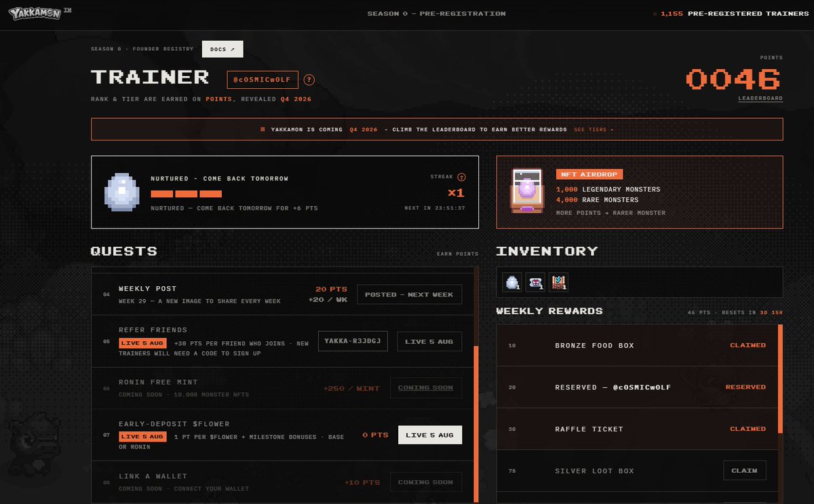
Task: Open the streak info icon
Action: (x=461, y=176)
